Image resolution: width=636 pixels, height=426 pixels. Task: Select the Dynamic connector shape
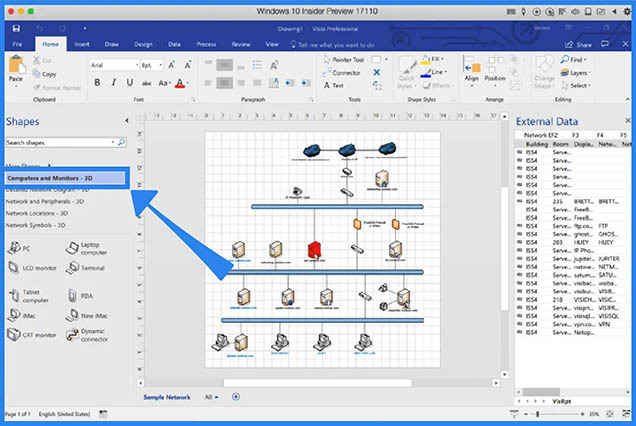pyautogui.click(x=88, y=337)
